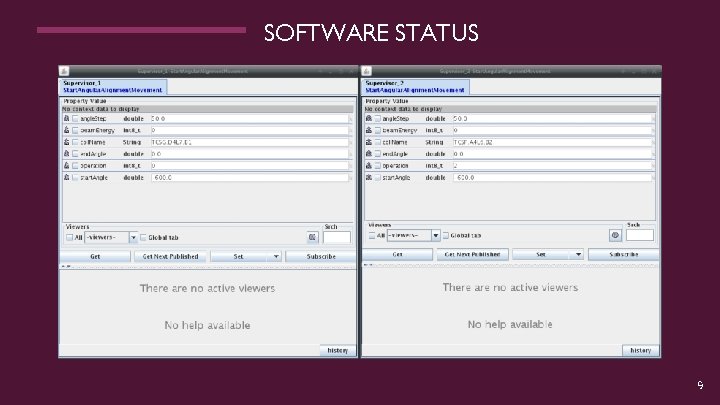The width and height of the screenshot is (720, 405).
Task: Click the angleStep row icon in Supervisor_1 window
Action: pyautogui.click(x=67, y=118)
